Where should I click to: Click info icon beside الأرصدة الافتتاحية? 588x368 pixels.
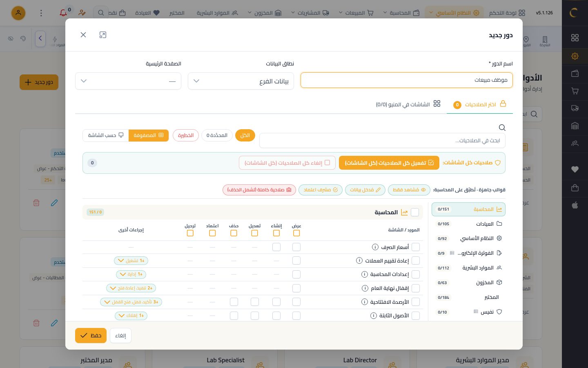[365, 302]
